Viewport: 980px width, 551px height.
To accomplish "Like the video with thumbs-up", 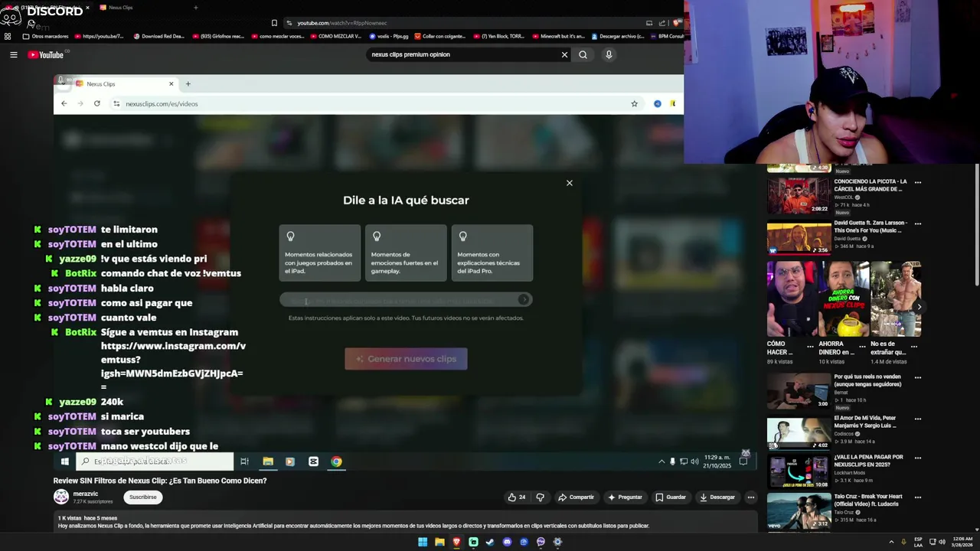I will 517,497.
